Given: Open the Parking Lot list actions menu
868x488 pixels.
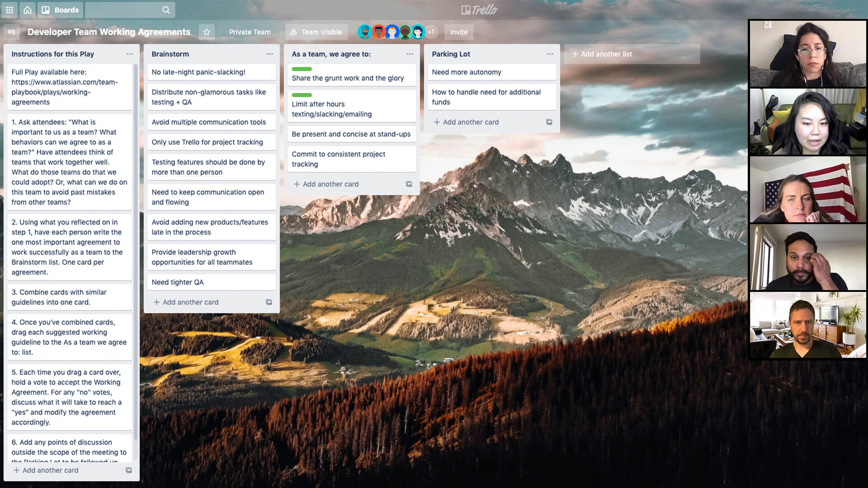Looking at the screenshot, I should [x=550, y=54].
